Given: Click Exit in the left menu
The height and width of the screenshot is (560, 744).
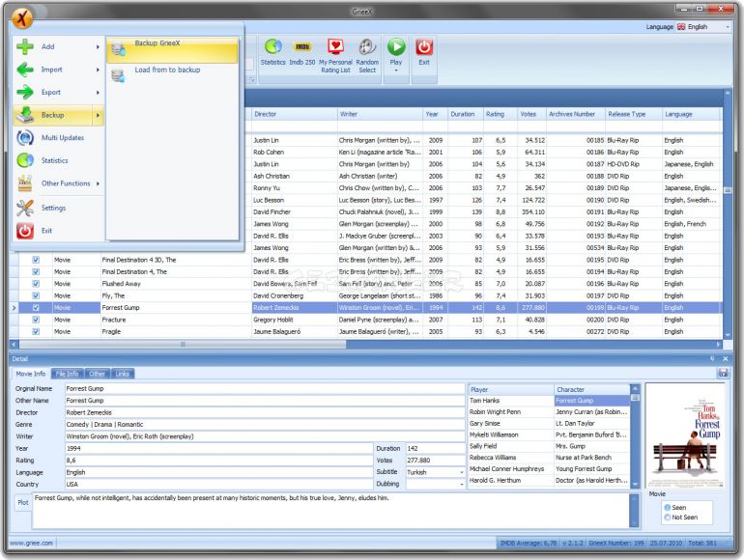Looking at the screenshot, I should pyautogui.click(x=58, y=231).
